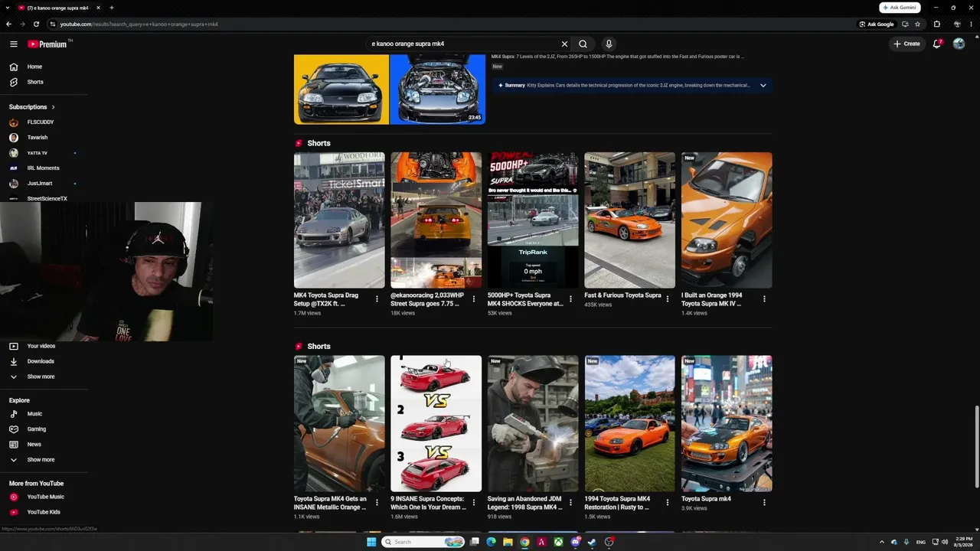Open the IRL Moments subscription

[44, 168]
